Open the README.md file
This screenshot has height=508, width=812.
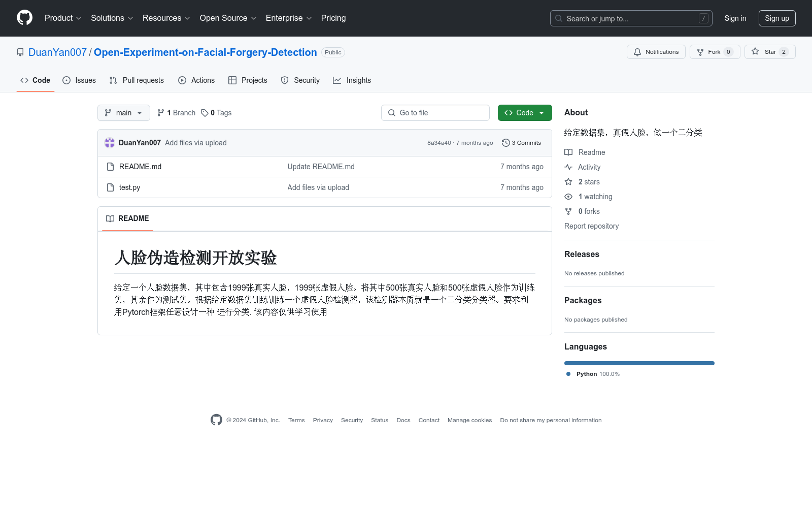point(140,167)
